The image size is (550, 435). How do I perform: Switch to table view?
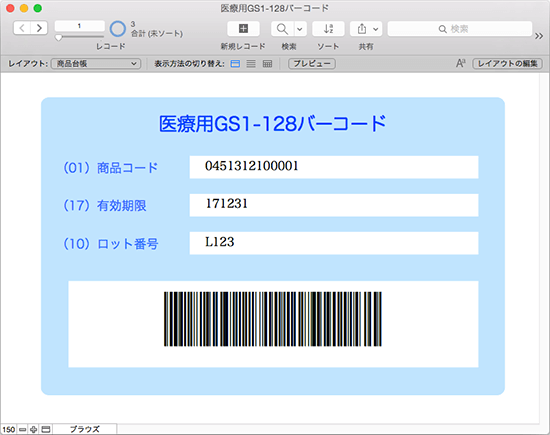point(267,63)
